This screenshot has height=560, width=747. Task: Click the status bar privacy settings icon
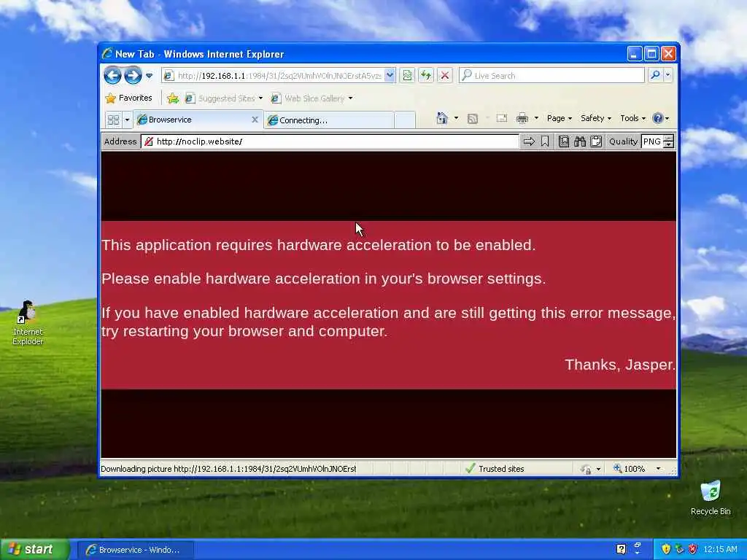point(586,469)
